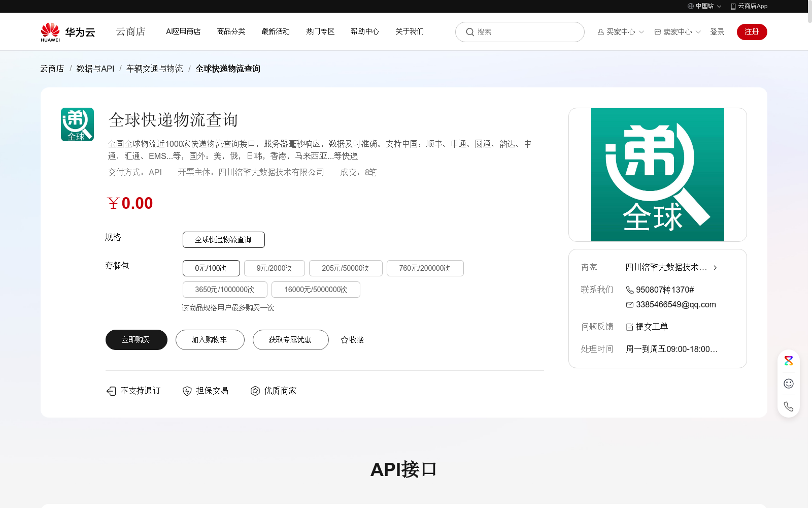Screen dimensions: 812x508
Task: Click the red 注册 button
Action: pyautogui.click(x=752, y=32)
